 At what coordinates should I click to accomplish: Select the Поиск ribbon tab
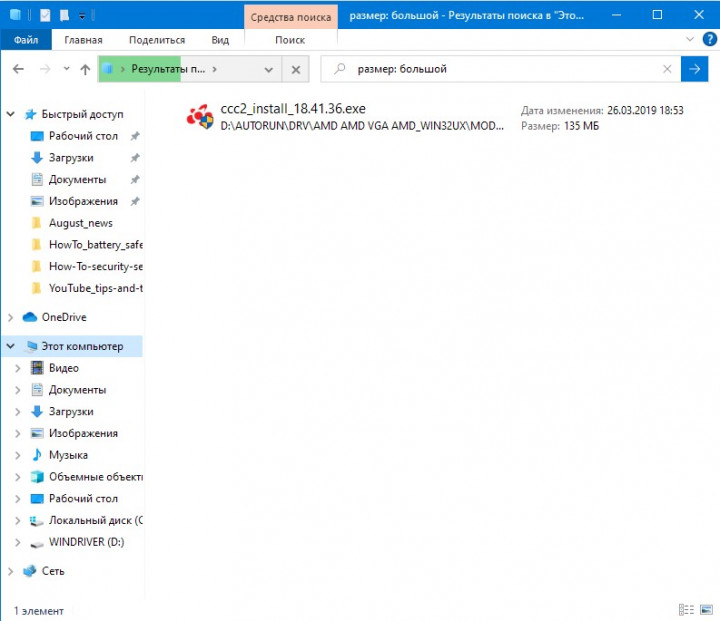pos(290,40)
